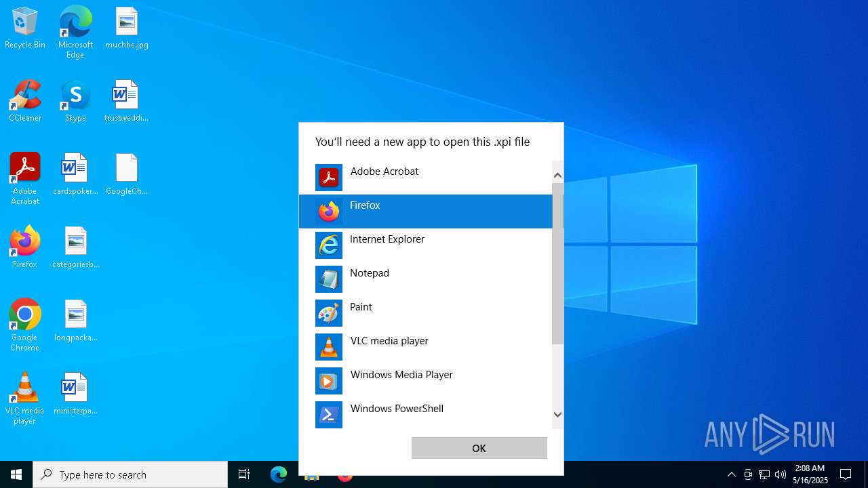Open the Recycle Bin desktop icon

[25, 28]
